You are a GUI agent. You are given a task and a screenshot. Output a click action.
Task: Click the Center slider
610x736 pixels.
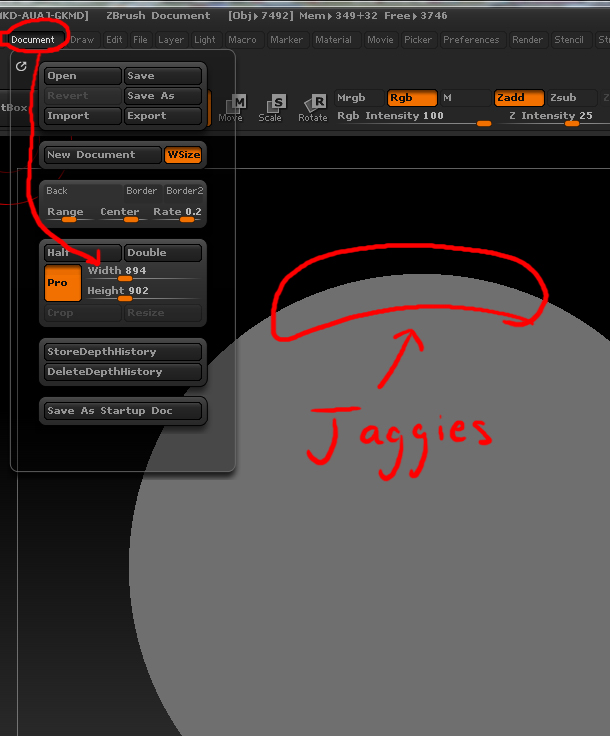point(122,214)
